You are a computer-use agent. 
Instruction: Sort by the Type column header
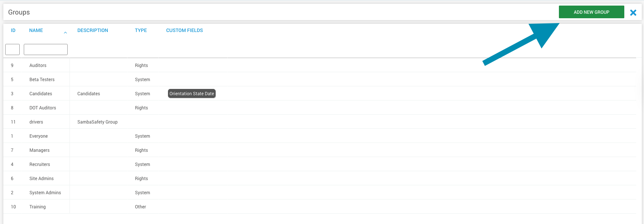141,31
